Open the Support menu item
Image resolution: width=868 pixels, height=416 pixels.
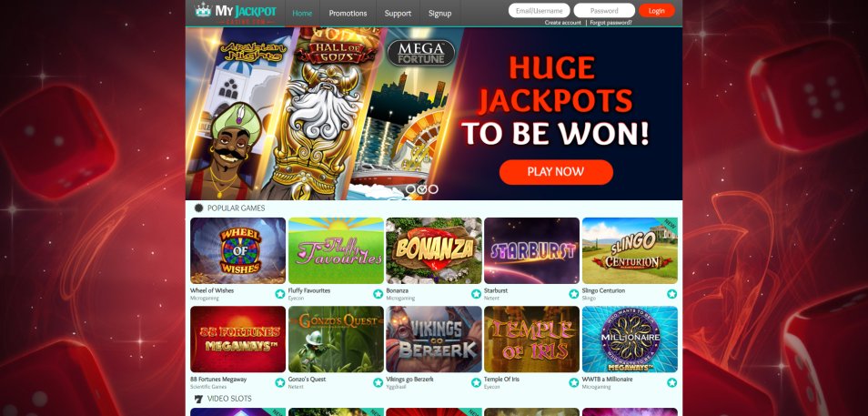pyautogui.click(x=398, y=14)
